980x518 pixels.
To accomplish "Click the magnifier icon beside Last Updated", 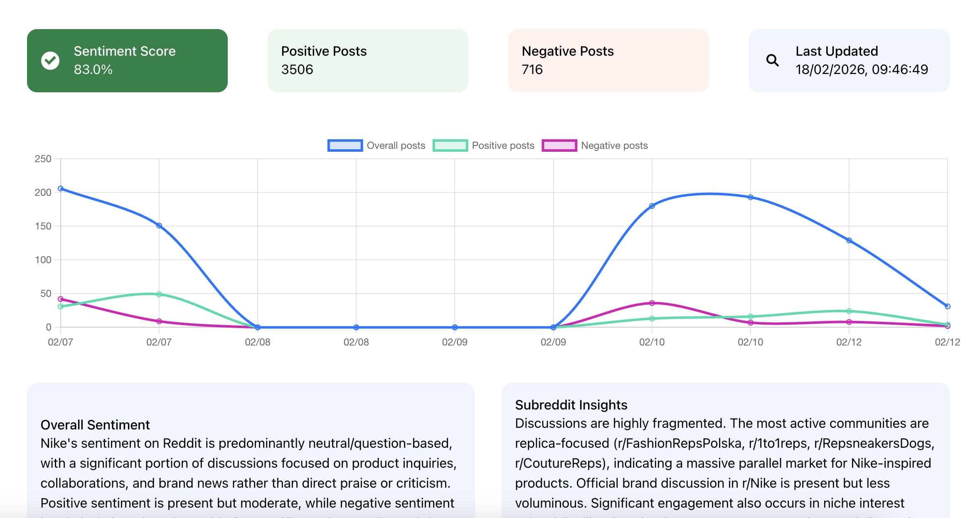I will coord(772,61).
